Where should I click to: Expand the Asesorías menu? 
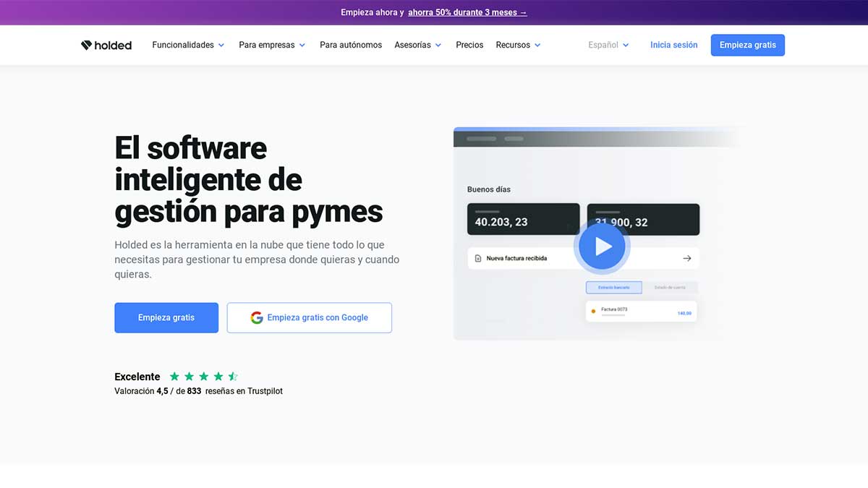[417, 45]
